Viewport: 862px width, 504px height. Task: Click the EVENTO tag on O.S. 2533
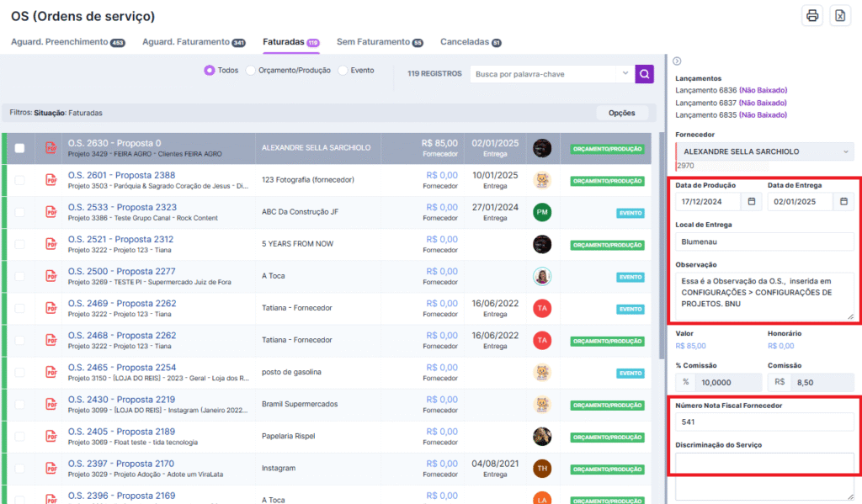coord(630,213)
